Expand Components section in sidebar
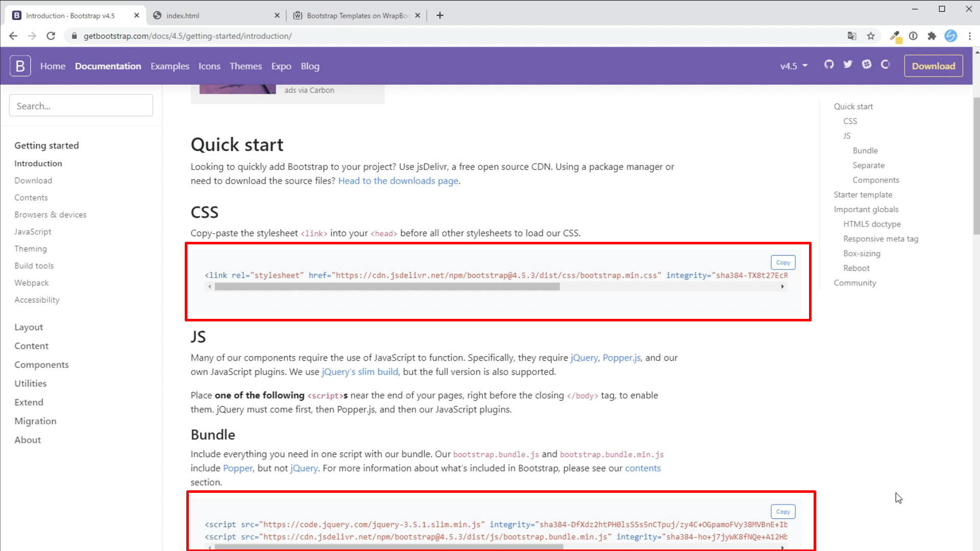Image resolution: width=980 pixels, height=551 pixels. tap(41, 365)
